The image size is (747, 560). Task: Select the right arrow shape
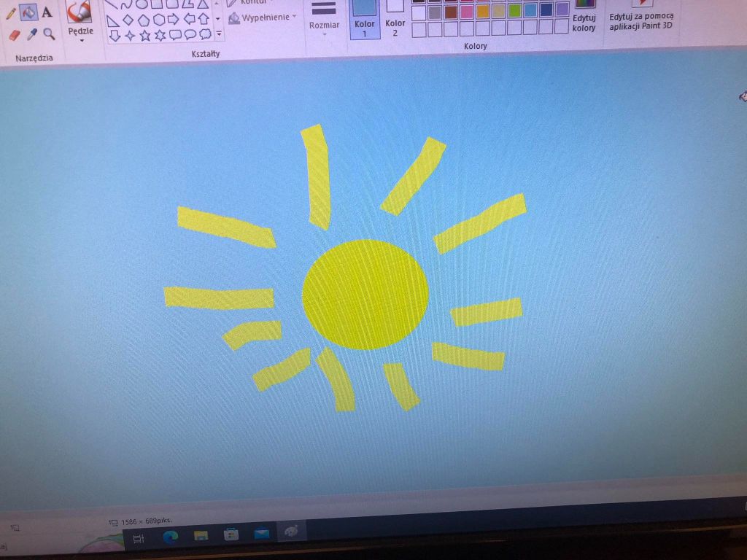pyautogui.click(x=174, y=19)
